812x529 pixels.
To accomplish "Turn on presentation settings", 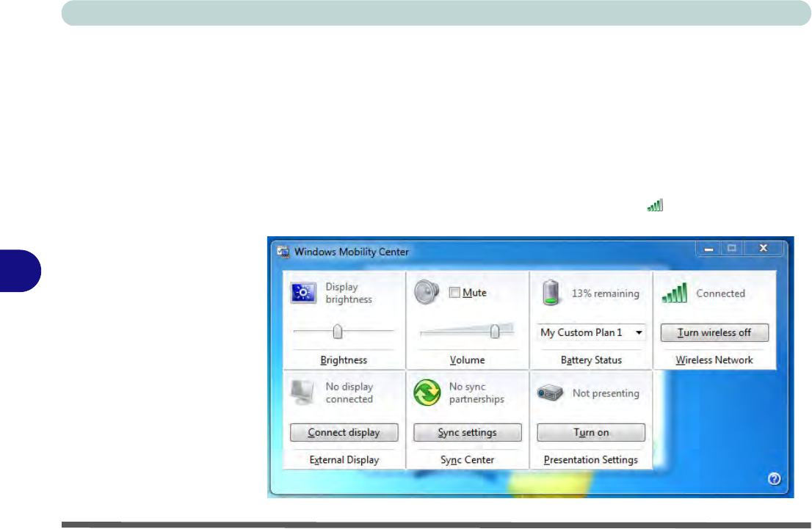I will [591, 432].
